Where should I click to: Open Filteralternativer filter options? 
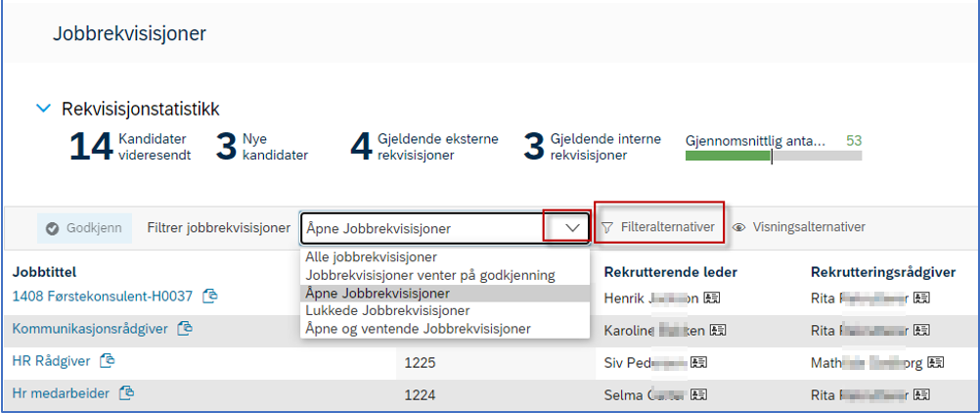(x=658, y=228)
